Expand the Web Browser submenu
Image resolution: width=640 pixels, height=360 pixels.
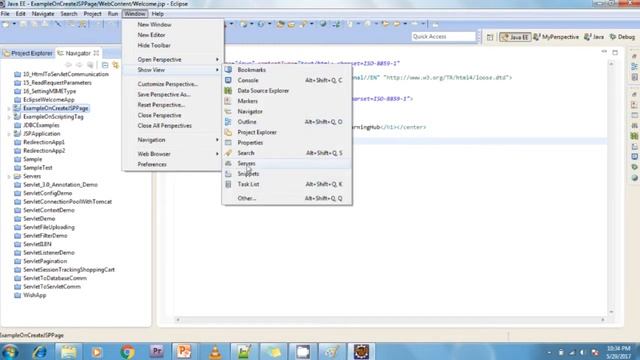[173, 154]
